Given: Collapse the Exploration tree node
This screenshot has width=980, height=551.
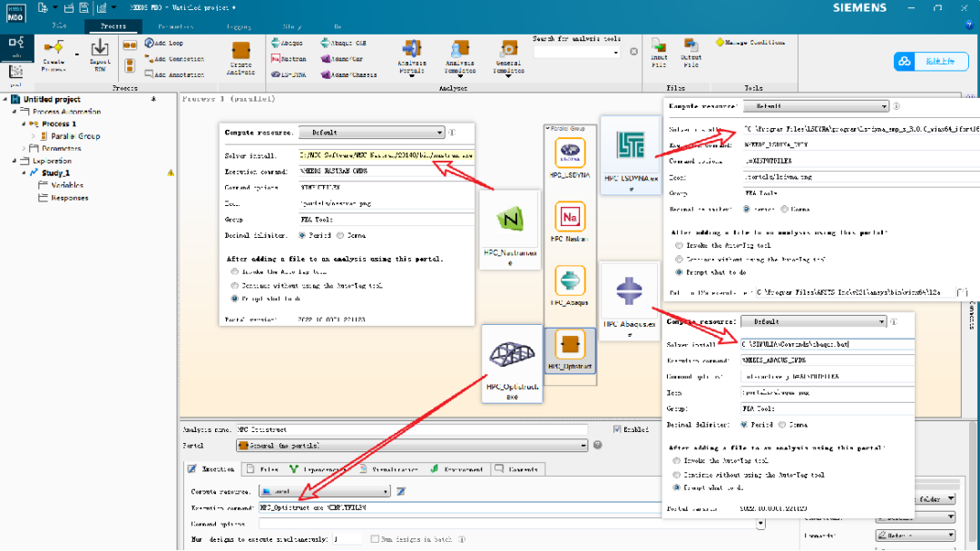Looking at the screenshot, I should point(15,161).
